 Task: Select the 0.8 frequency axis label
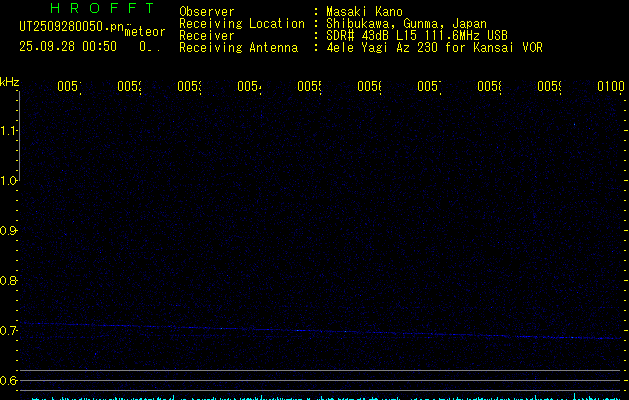9,281
